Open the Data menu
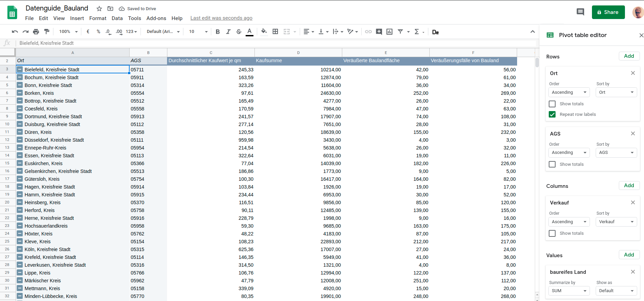 [x=117, y=18]
